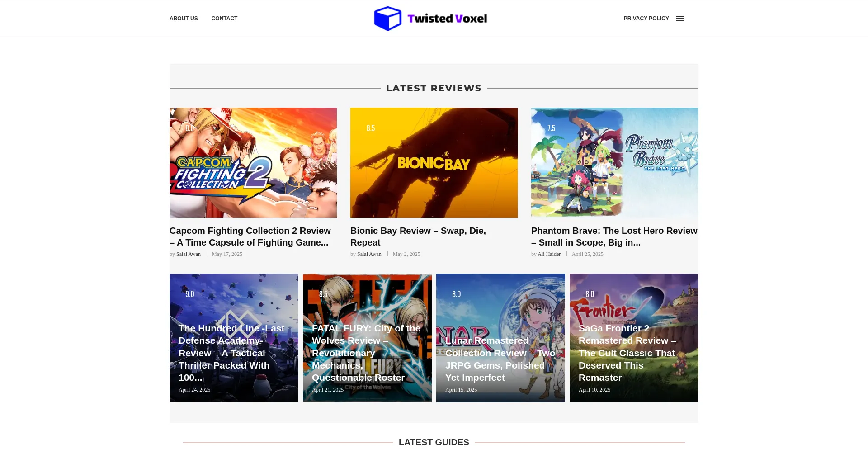Open the Bionic Bay review thumbnail
This screenshot has height=449, width=868.
(x=434, y=163)
